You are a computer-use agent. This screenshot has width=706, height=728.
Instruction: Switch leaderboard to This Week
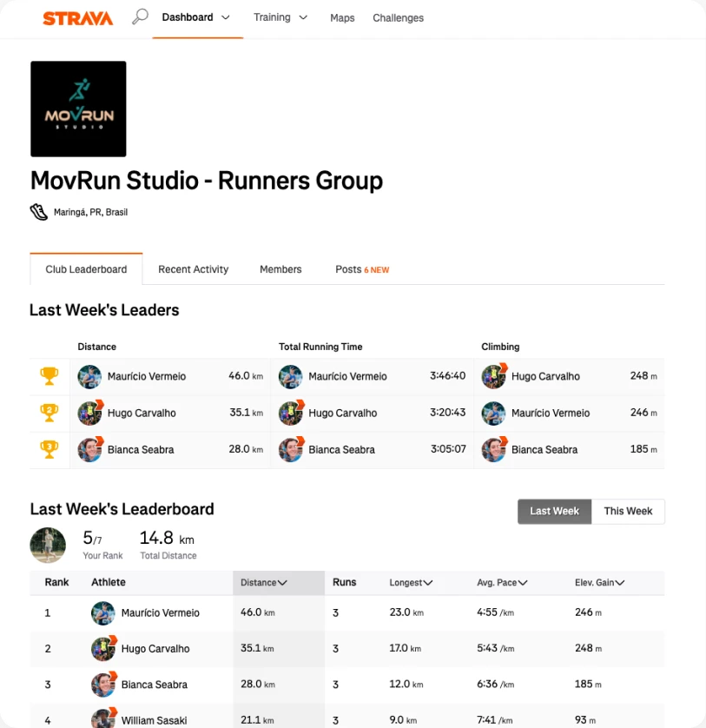point(628,511)
